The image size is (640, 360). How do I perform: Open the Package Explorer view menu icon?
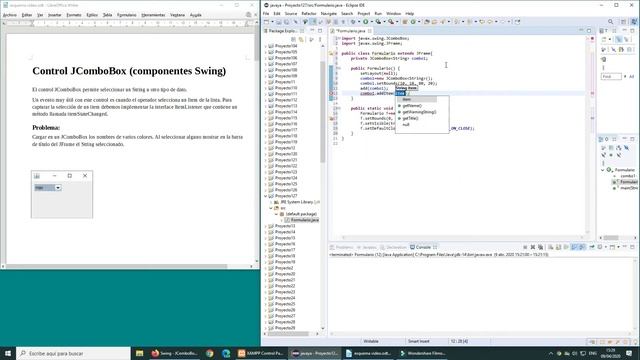coord(320,39)
